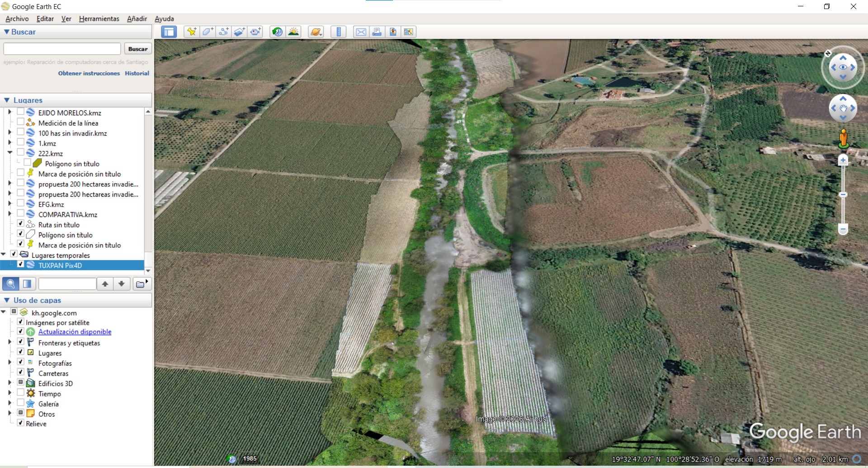Open the Historial link

coord(137,73)
